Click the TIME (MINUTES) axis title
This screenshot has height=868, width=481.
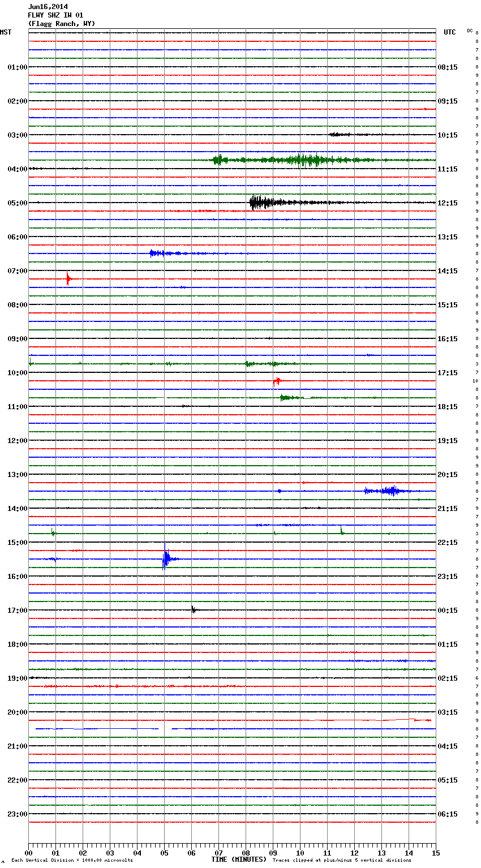tap(239, 860)
